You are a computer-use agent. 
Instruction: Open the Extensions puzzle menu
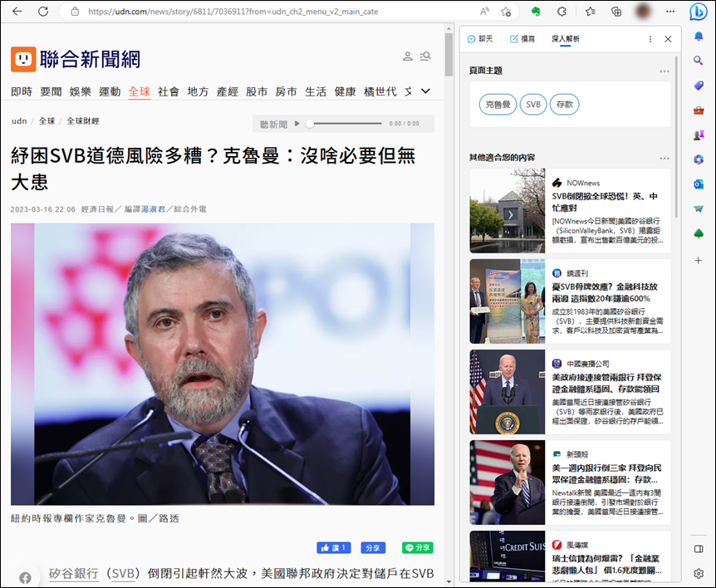pyautogui.click(x=562, y=12)
